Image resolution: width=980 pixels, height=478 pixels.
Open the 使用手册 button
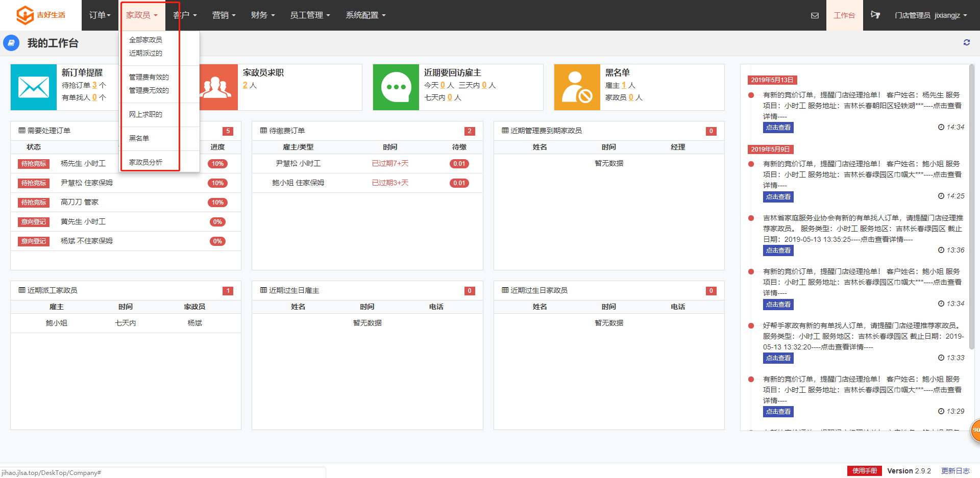(x=865, y=471)
